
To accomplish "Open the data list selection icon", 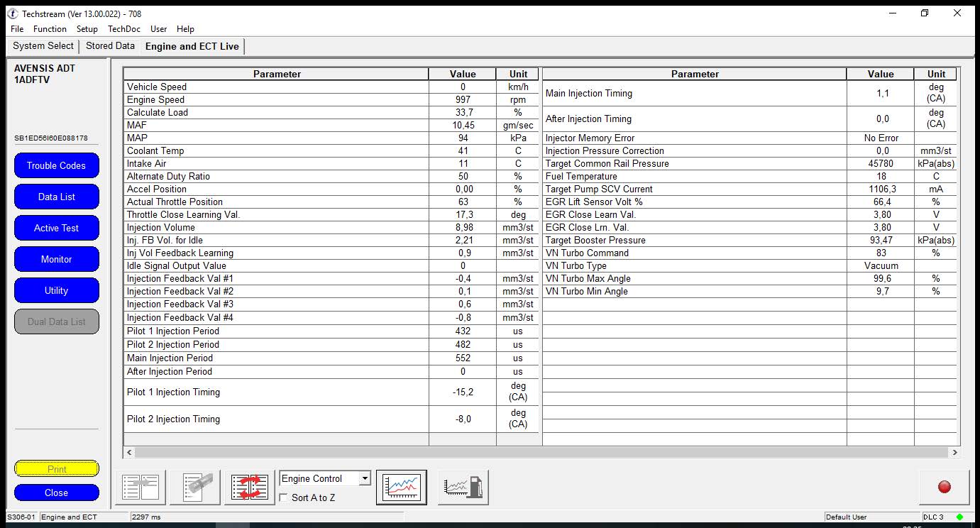I will click(x=140, y=486).
